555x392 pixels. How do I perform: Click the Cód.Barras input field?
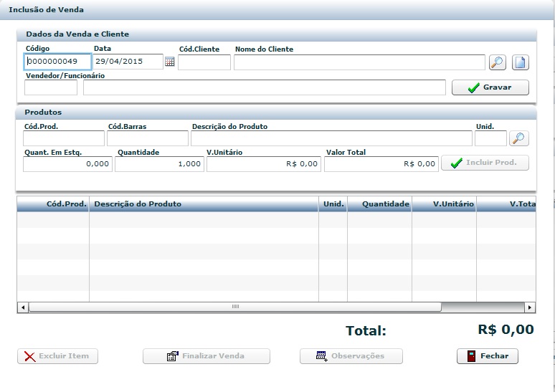pyautogui.click(x=147, y=138)
